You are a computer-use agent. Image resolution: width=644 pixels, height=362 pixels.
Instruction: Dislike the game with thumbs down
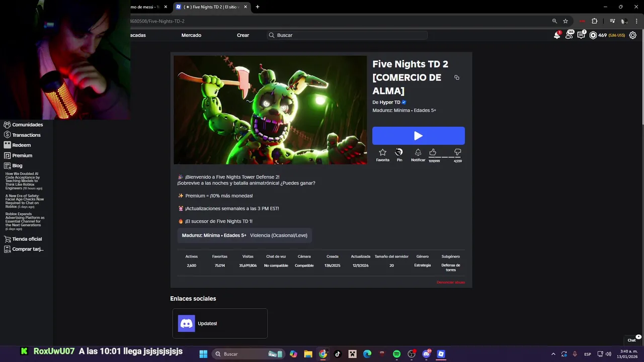point(458,152)
